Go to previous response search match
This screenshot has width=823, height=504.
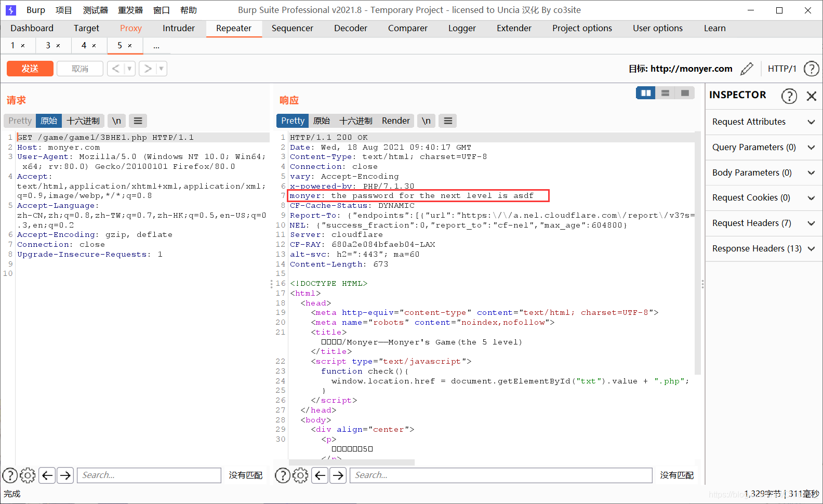320,475
